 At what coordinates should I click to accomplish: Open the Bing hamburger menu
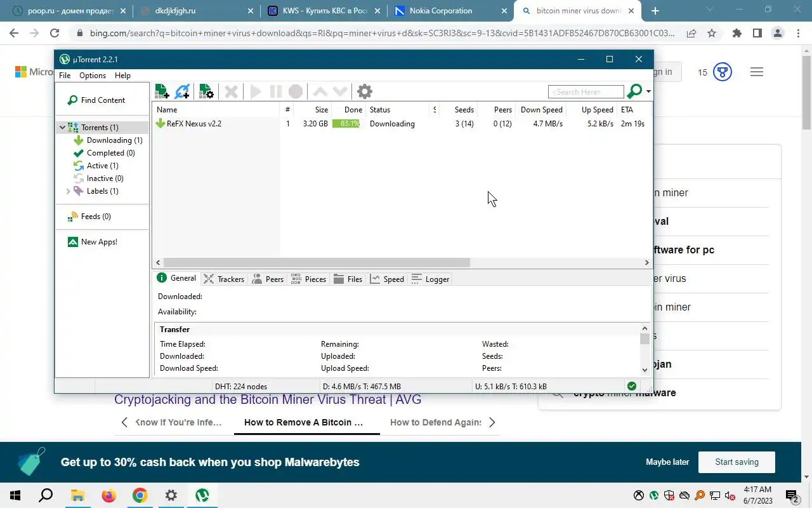pos(756,72)
